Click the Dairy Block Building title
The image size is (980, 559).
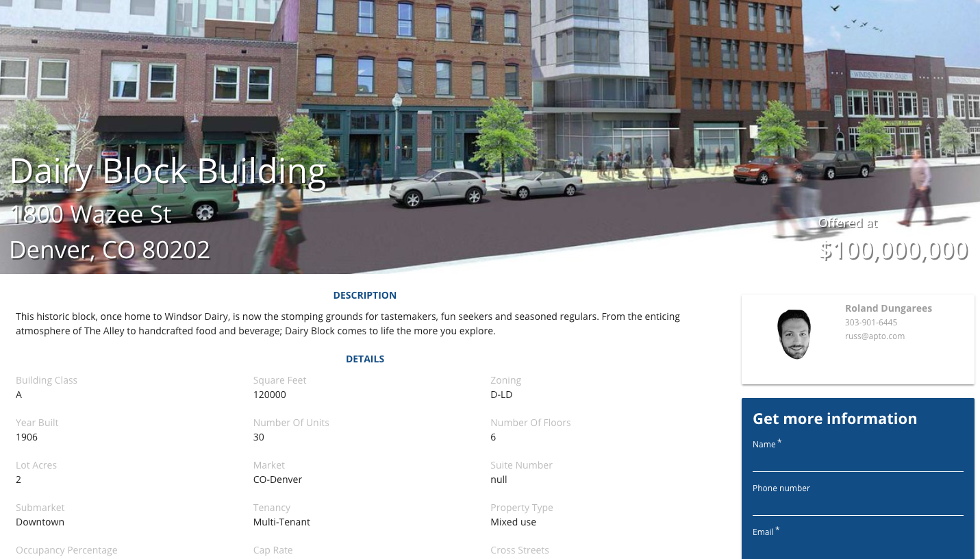tap(168, 172)
